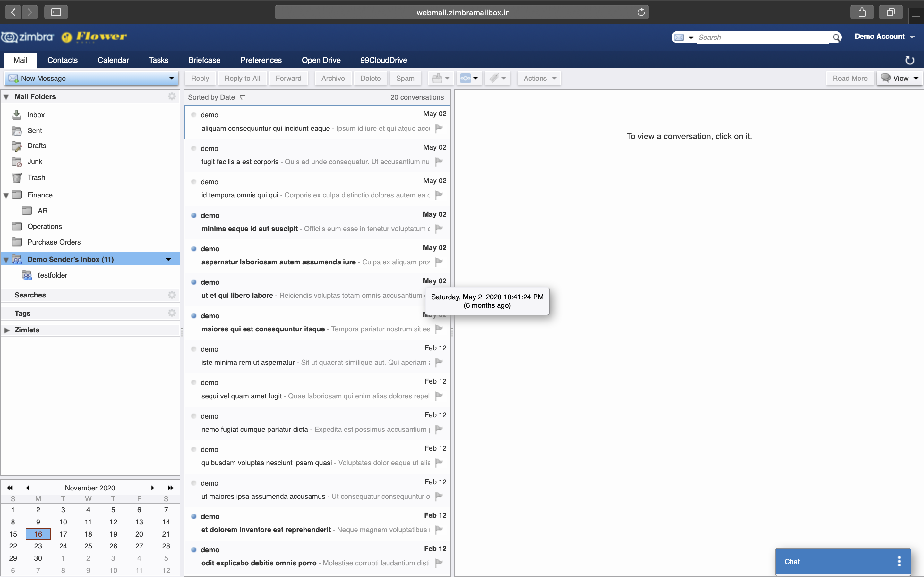Click the Junk folder icon
Viewport: 924px width, 577px height.
tap(16, 162)
